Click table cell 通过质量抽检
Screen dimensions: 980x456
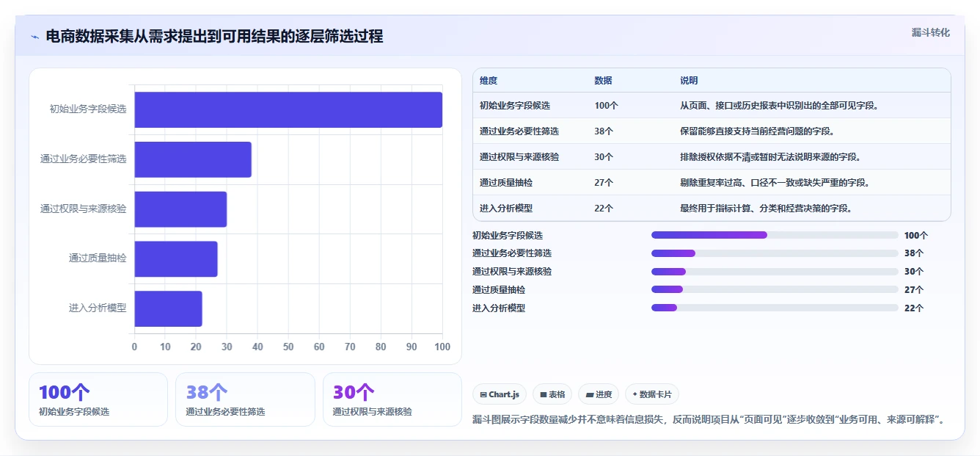point(506,183)
